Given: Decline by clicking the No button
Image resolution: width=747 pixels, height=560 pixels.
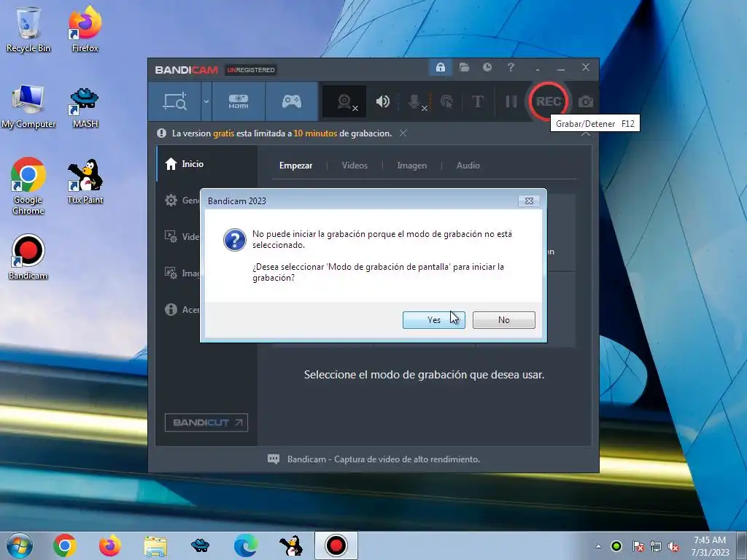Looking at the screenshot, I should pos(503,319).
